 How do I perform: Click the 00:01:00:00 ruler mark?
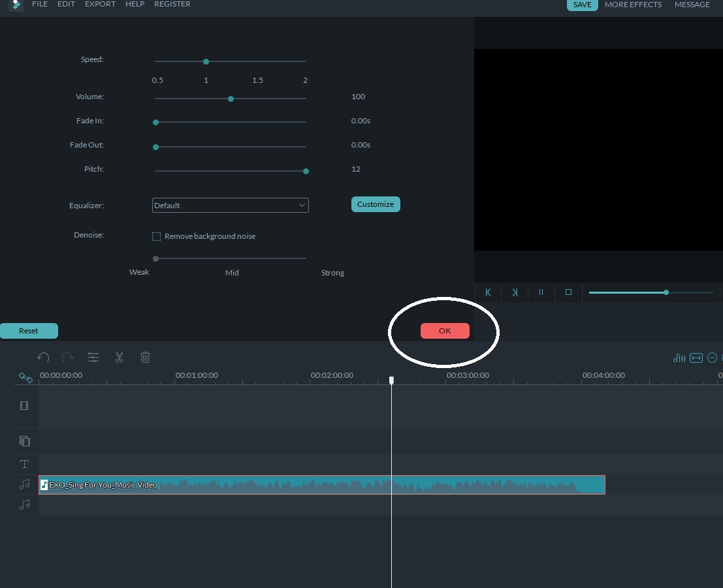(x=197, y=375)
